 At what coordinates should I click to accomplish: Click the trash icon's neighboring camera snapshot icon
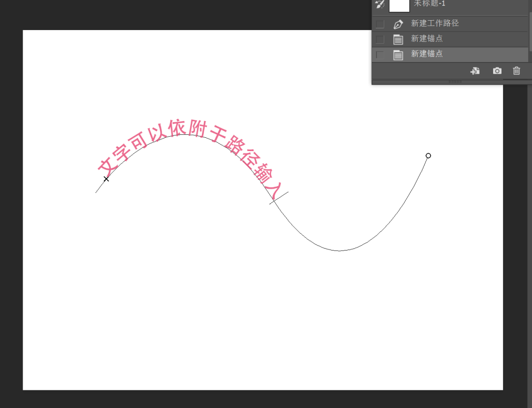497,71
